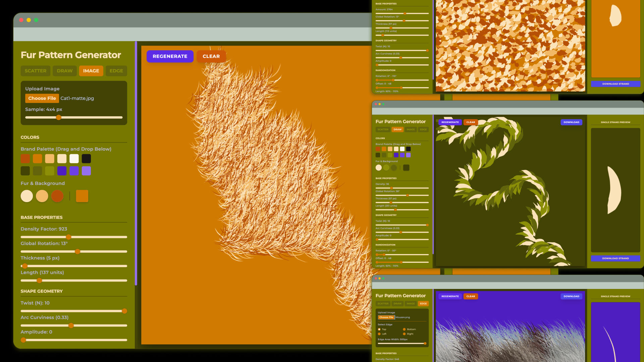644x362 pixels.
Task: Select the Right edge radio option
Action: click(404, 334)
